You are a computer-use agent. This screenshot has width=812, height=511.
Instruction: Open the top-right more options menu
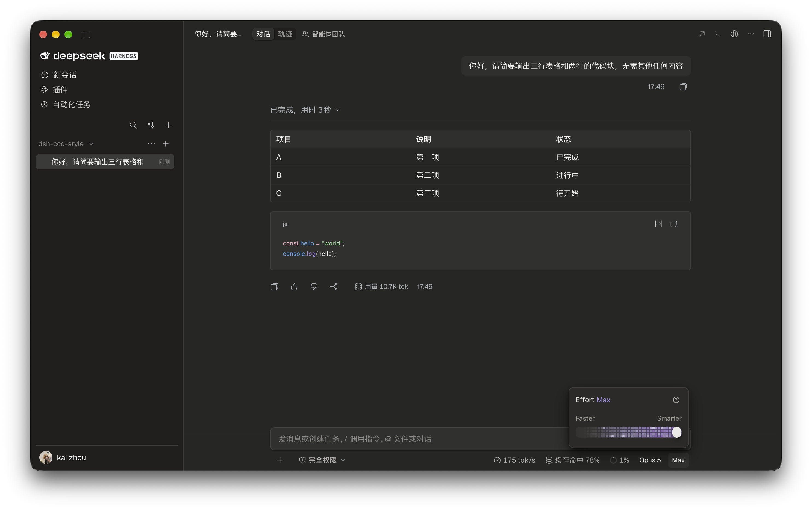pos(751,34)
